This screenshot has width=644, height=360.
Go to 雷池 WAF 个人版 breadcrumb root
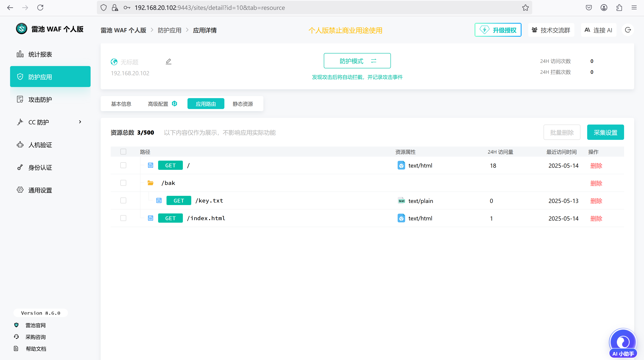(123, 30)
